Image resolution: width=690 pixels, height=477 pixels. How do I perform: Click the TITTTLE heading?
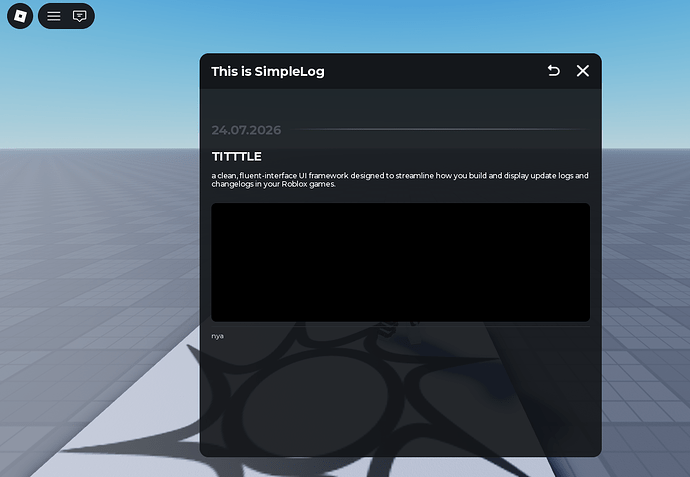tap(236, 157)
